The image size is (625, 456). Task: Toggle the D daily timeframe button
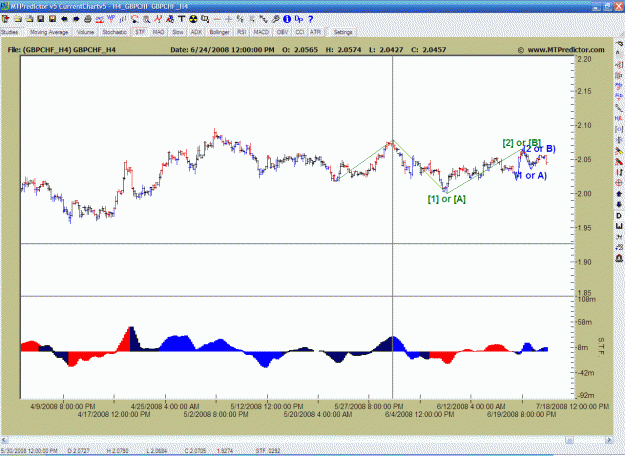pyautogui.click(x=619, y=216)
